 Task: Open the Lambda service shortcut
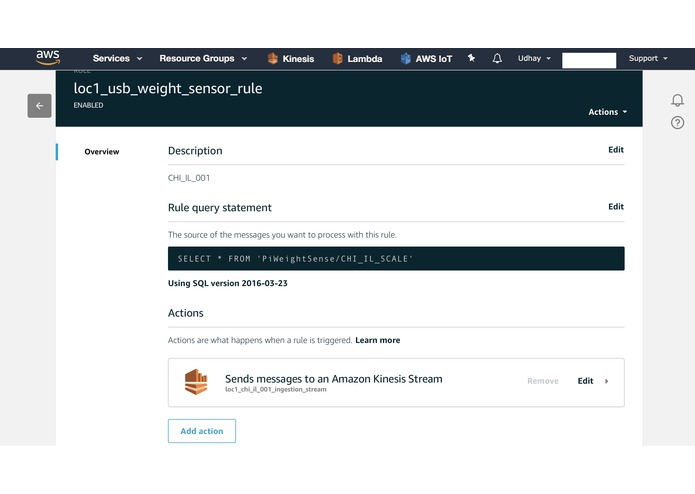pos(357,58)
